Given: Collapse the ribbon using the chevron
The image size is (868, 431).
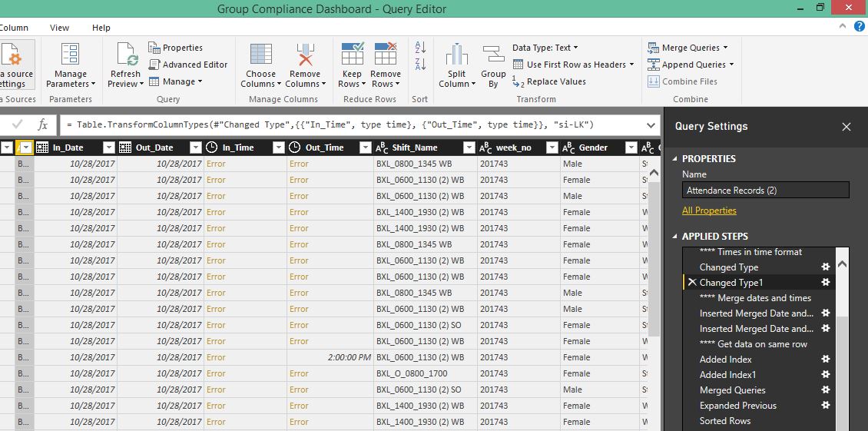Looking at the screenshot, I should tap(843, 26).
